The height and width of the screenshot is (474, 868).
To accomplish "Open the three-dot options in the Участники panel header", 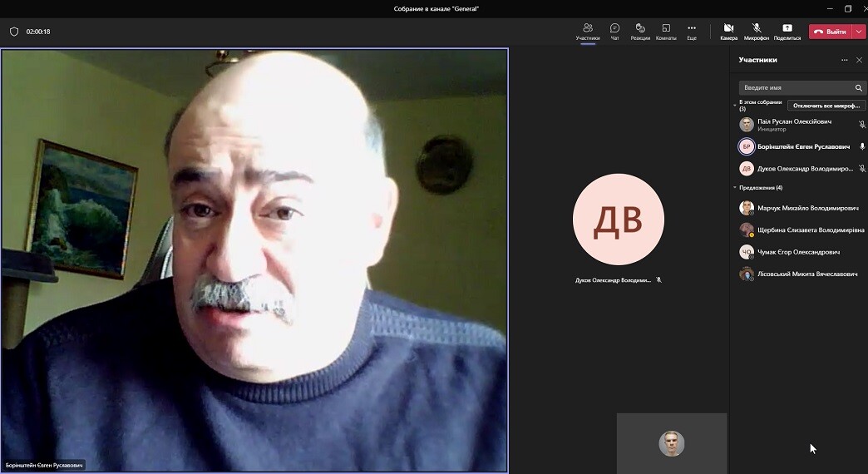I will pos(844,60).
